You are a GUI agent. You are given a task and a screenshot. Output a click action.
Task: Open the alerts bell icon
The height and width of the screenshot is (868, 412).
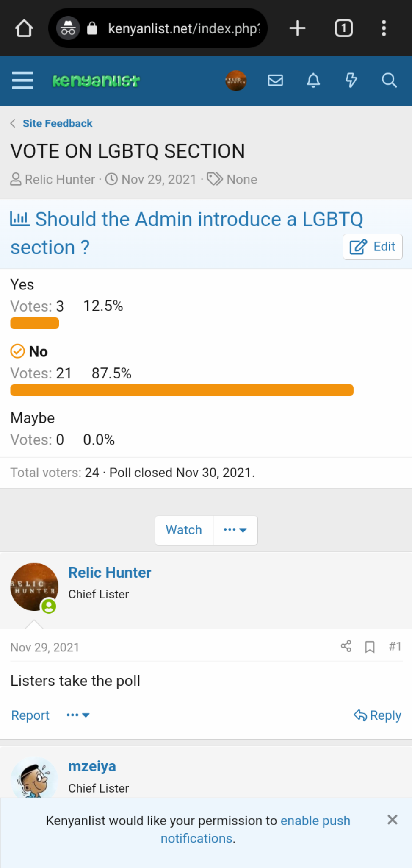coord(313,80)
